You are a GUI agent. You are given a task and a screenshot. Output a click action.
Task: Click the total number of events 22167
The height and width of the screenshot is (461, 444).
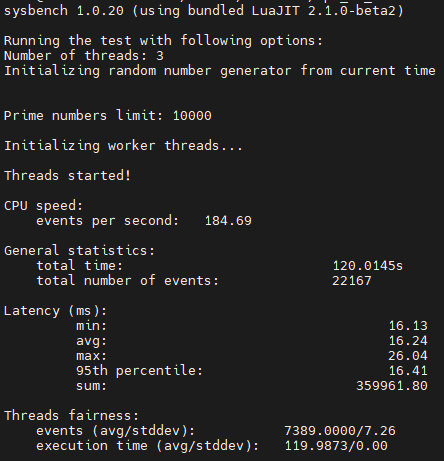(x=352, y=281)
